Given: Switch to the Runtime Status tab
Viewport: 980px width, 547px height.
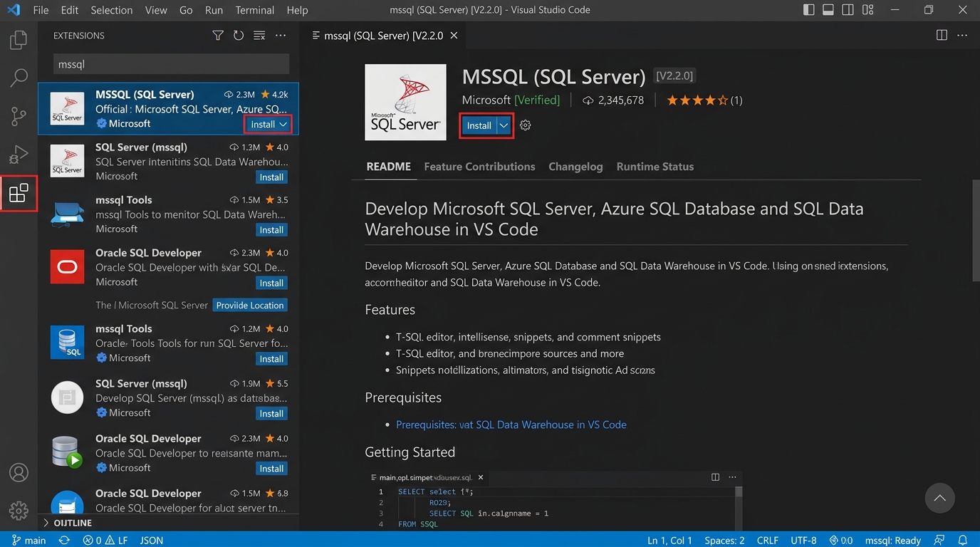Looking at the screenshot, I should click(655, 167).
